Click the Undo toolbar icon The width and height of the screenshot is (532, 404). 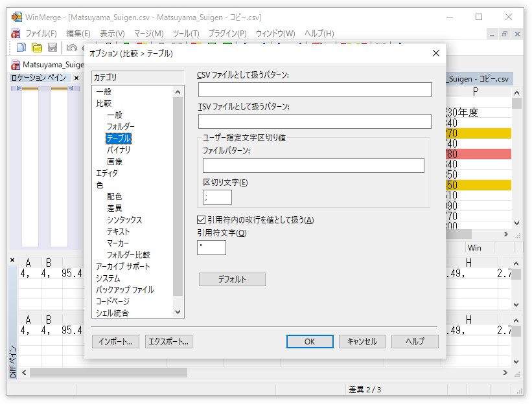tap(71, 47)
